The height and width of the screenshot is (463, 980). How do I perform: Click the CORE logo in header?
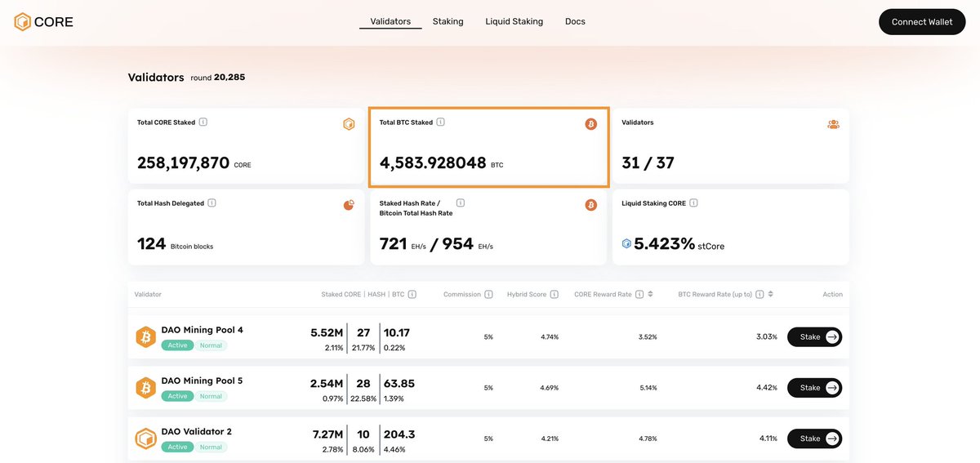(43, 22)
